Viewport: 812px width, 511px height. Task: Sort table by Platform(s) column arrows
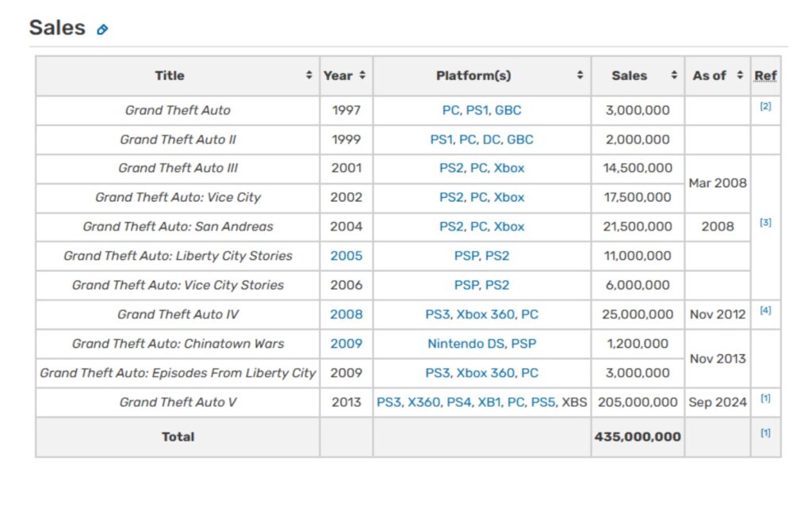(x=580, y=75)
